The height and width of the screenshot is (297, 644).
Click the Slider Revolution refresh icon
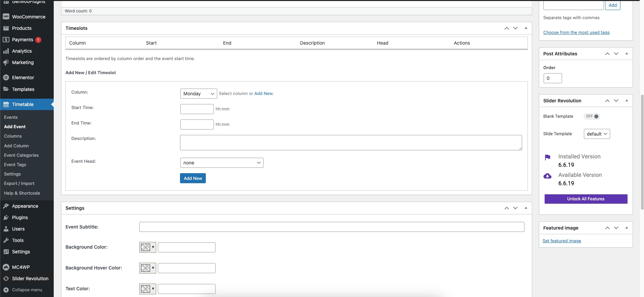tap(6, 279)
